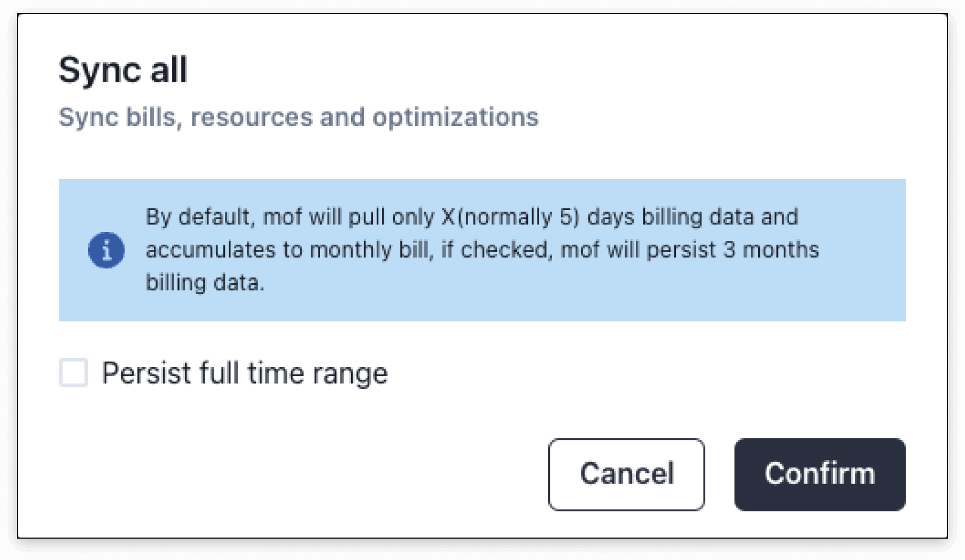Confirm the Sync all operation

(x=820, y=475)
